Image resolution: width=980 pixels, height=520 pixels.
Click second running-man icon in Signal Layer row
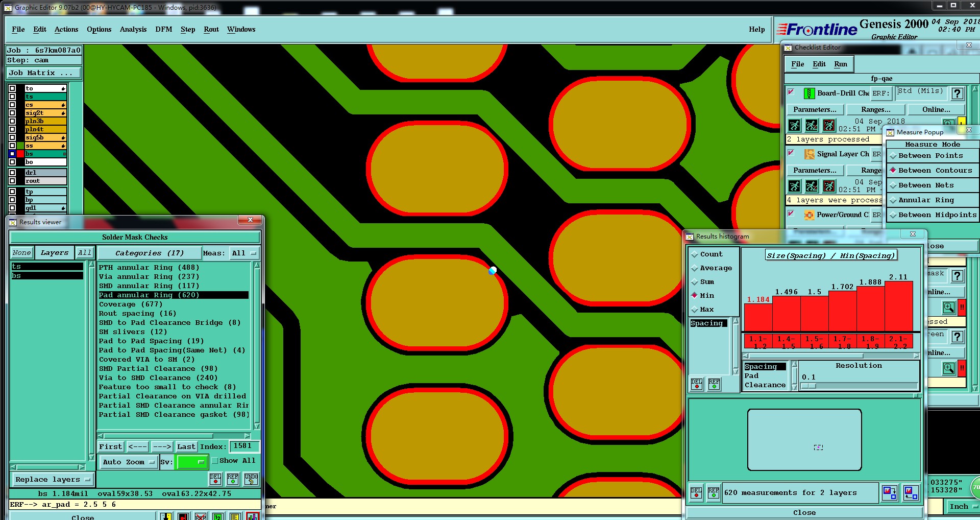click(x=812, y=186)
